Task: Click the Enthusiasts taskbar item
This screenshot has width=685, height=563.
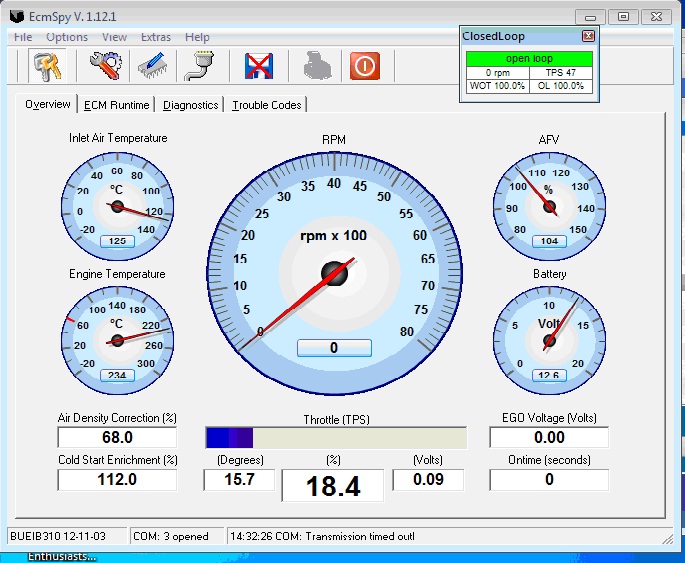Action: [x=61, y=557]
